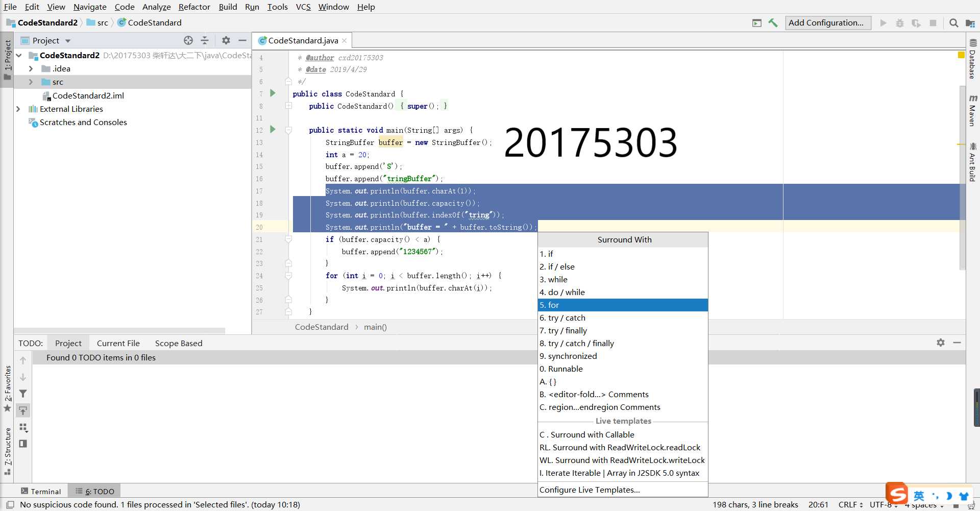
Task: Click the Run configuration play icon
Action: pos(884,22)
